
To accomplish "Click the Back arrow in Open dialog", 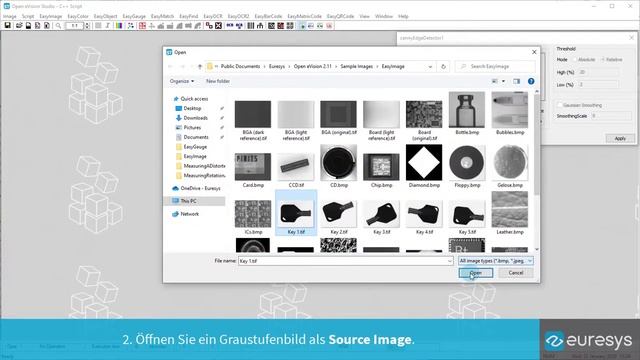I will 171,67.
